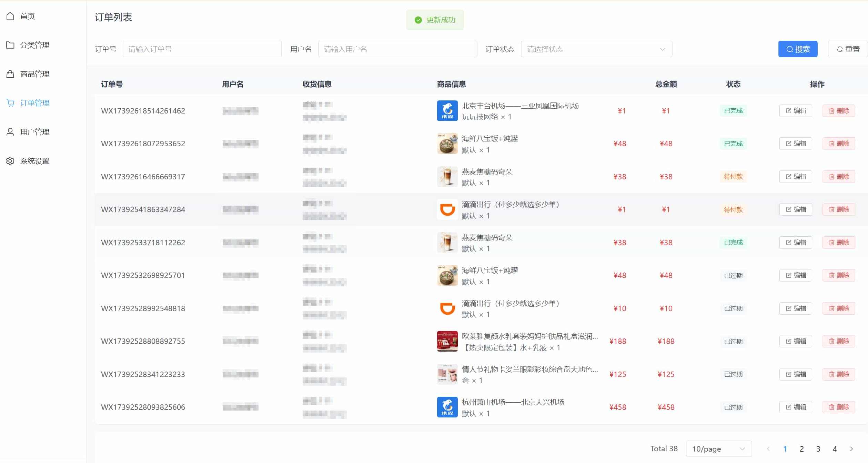Click the 商品管理 shopping bag icon

10,74
